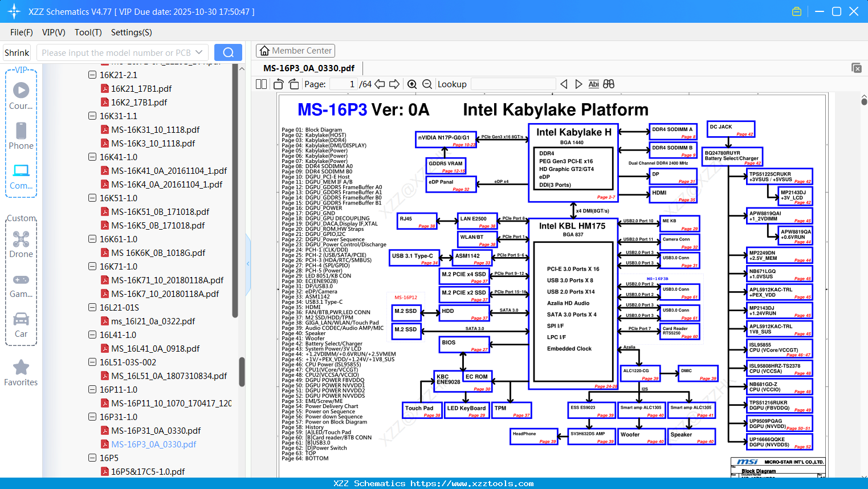Collapse the 16K51-1.0 folder

(92, 198)
